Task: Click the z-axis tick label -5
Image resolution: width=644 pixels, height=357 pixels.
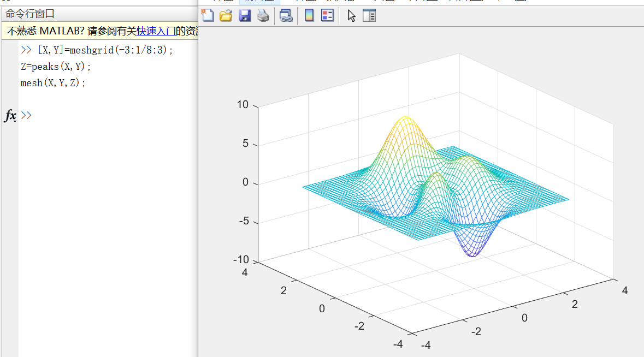Action: (x=244, y=221)
